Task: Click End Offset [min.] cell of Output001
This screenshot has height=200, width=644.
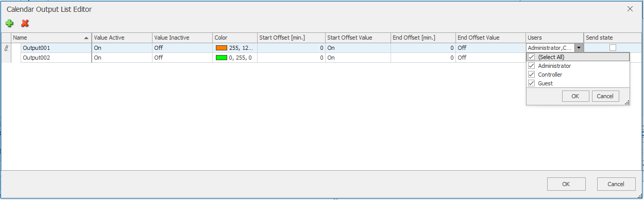Action: click(x=423, y=48)
